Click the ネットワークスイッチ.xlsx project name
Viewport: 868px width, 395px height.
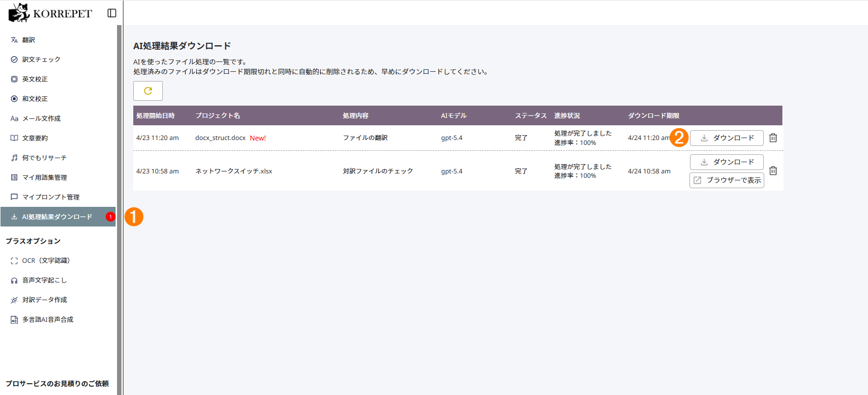(x=234, y=171)
